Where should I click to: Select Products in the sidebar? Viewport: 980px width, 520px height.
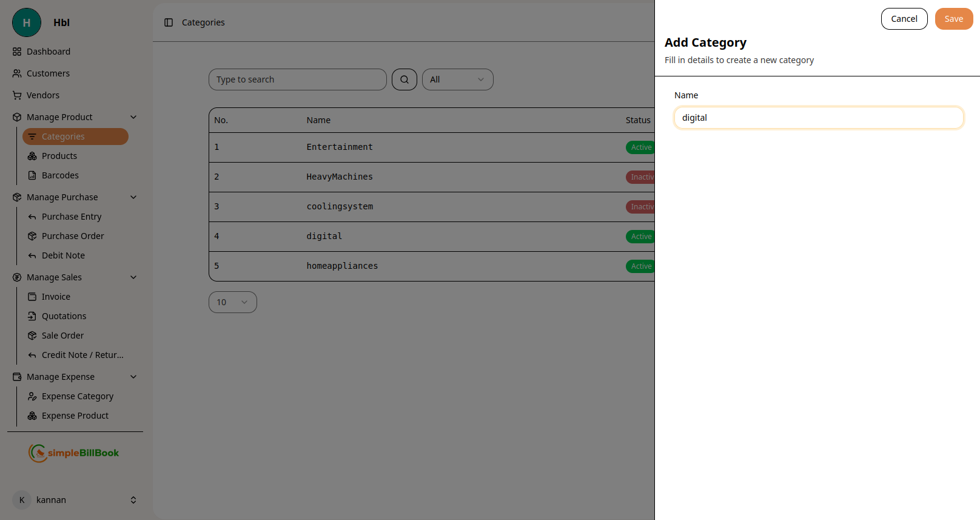click(59, 156)
